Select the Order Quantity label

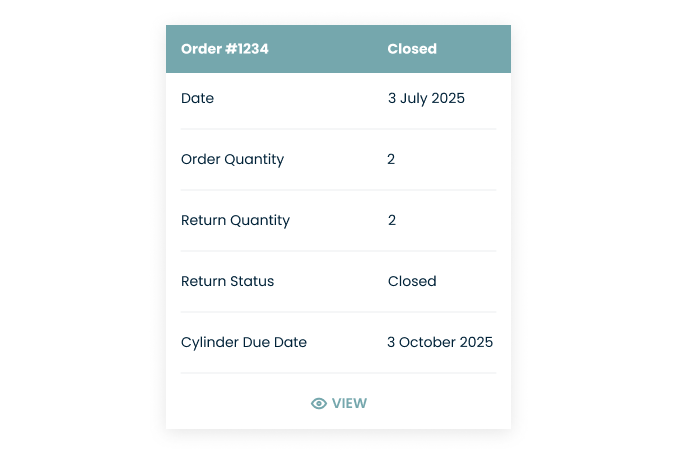(232, 160)
